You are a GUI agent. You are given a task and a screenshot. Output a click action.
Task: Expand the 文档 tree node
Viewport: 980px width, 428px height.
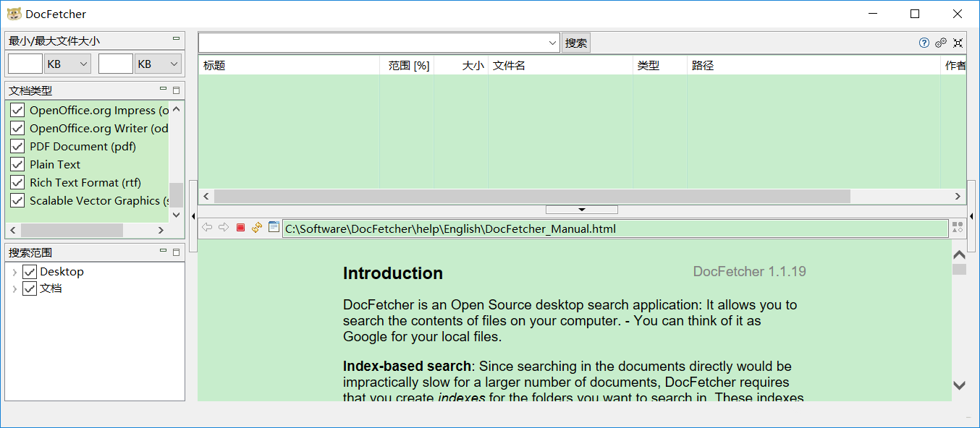pyautogui.click(x=14, y=288)
